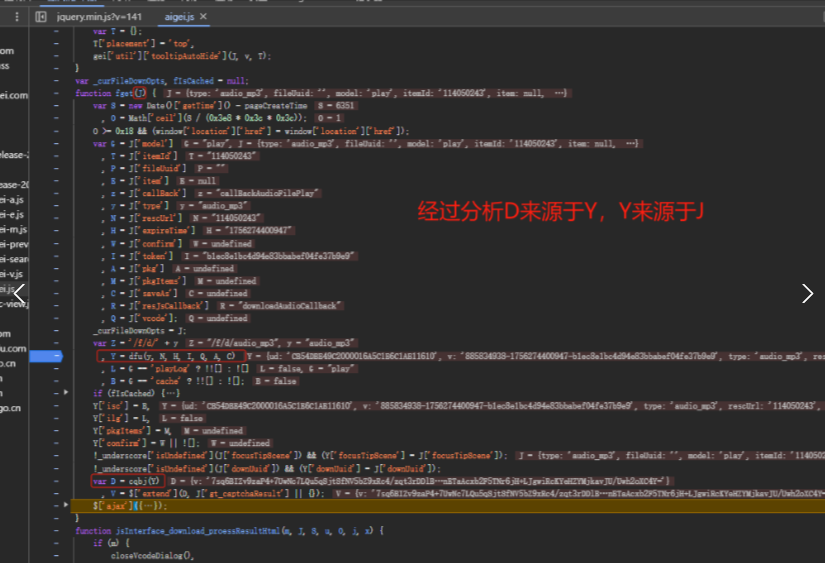Image resolution: width=825 pixels, height=563 pixels.
Task: Toggle breakpoint in gutter beside function jsInterface_download_proessResultHtml
Action: (x=56, y=531)
